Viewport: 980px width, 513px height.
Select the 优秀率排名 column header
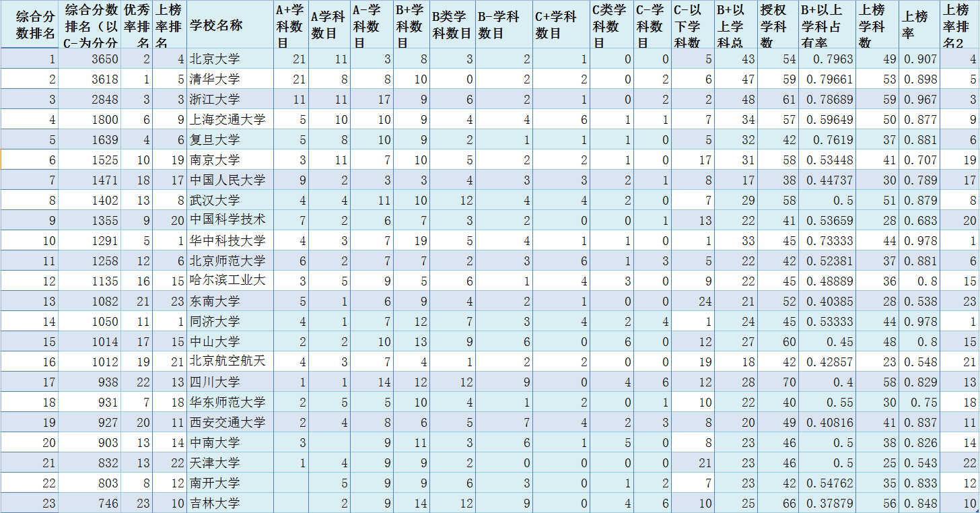coord(137,24)
